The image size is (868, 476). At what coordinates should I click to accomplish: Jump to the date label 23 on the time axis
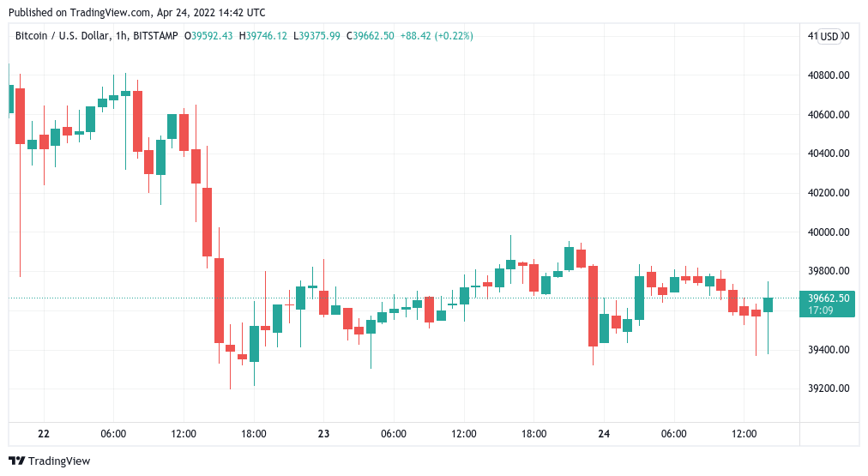tap(323, 434)
